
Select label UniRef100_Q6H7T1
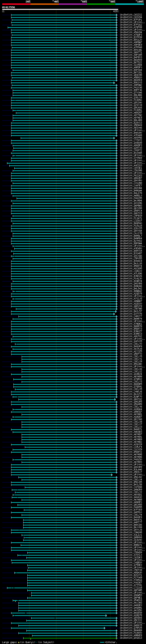pyautogui.click(x=131, y=52)
